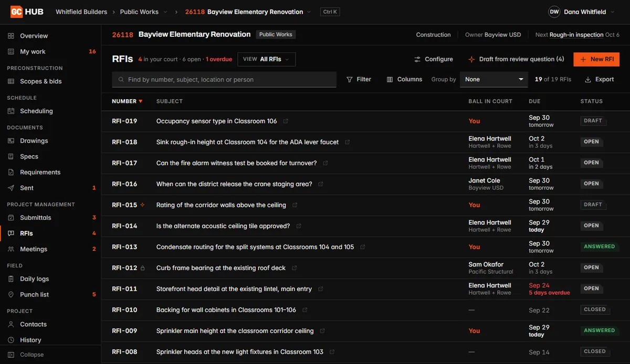Open the external link icon for RFI-010
630x364 pixels.
point(305,310)
